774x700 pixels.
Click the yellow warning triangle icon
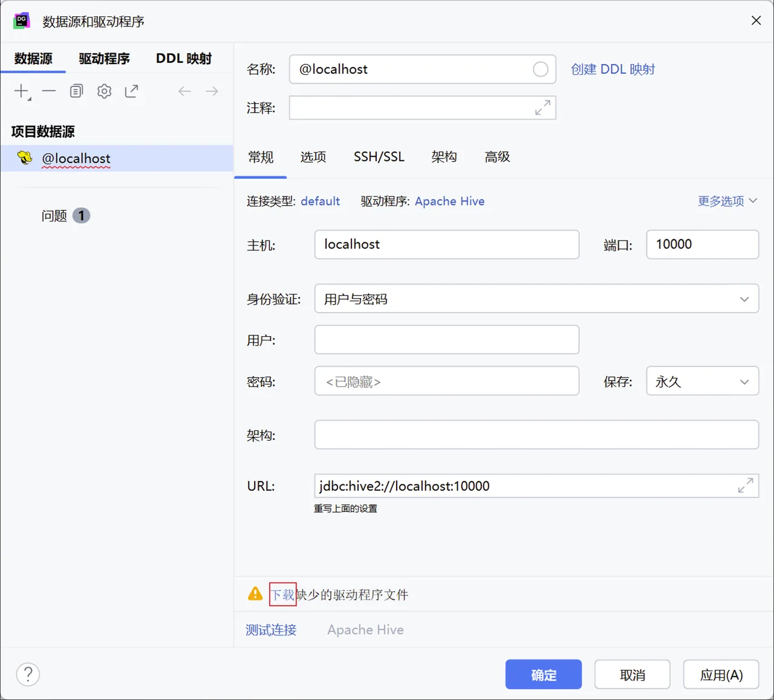pos(255,594)
